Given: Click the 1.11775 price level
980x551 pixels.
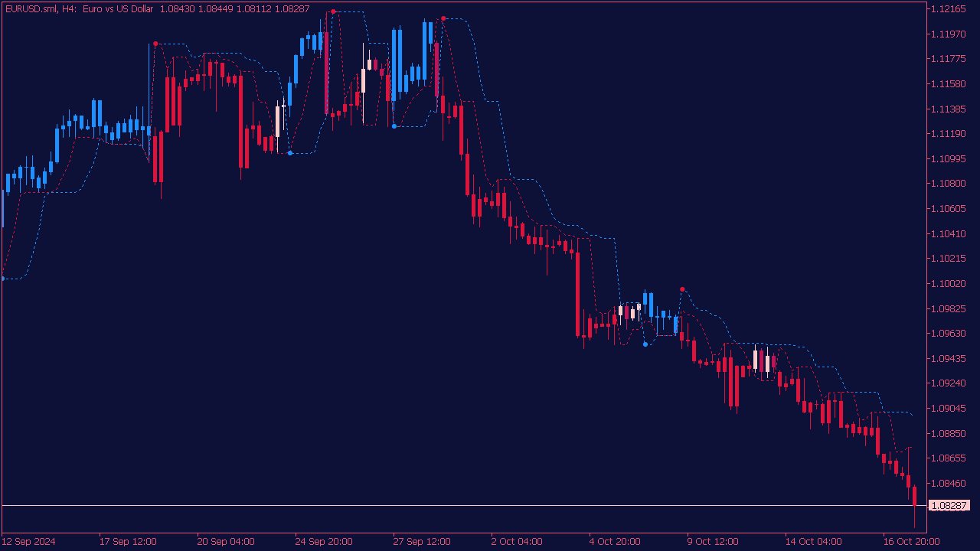Looking at the screenshot, I should [949, 59].
